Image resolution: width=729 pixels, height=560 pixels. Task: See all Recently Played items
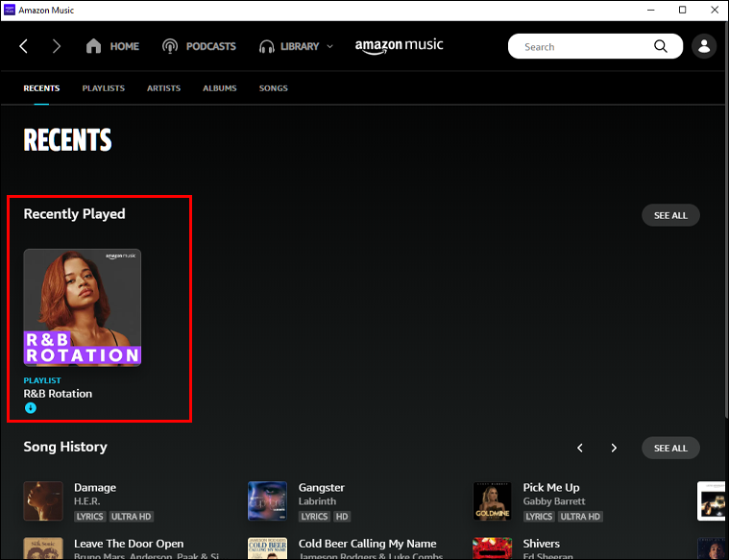pos(670,215)
